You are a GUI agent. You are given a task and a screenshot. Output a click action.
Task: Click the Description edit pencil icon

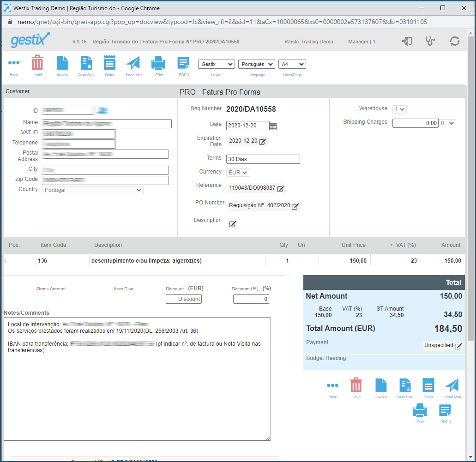coord(232,224)
